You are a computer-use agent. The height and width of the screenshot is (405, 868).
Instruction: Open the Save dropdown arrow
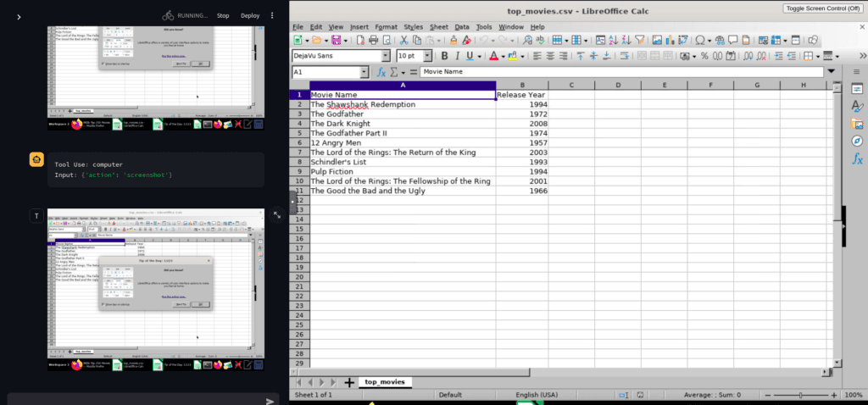pos(346,40)
